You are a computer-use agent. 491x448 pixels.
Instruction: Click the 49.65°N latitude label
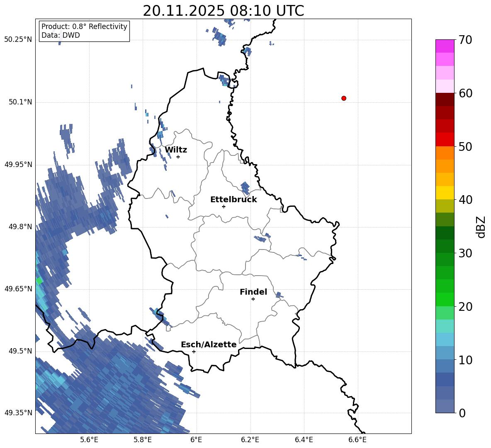coord(18,288)
